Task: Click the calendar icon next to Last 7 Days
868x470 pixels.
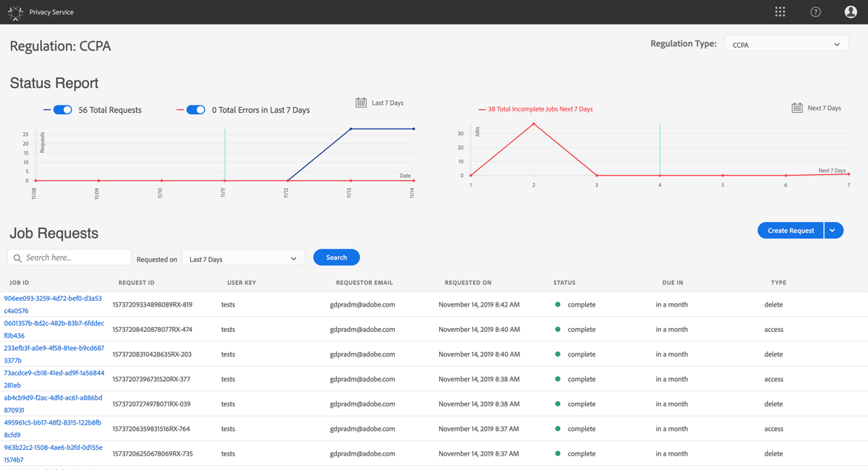Action: [361, 103]
